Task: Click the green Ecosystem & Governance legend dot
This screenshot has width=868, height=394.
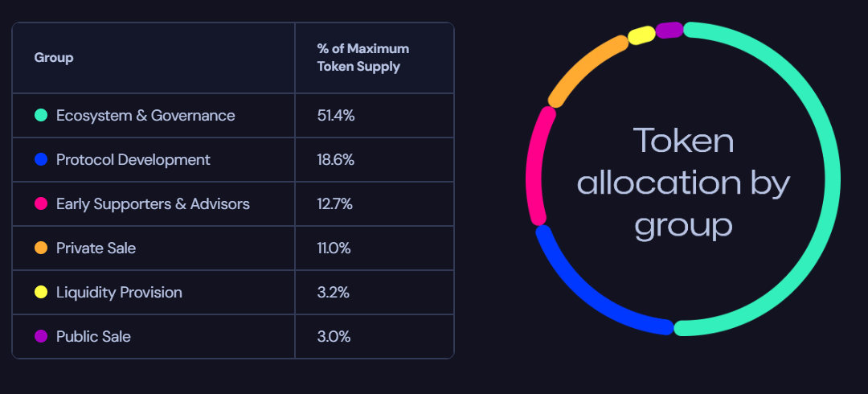Action: 41,116
